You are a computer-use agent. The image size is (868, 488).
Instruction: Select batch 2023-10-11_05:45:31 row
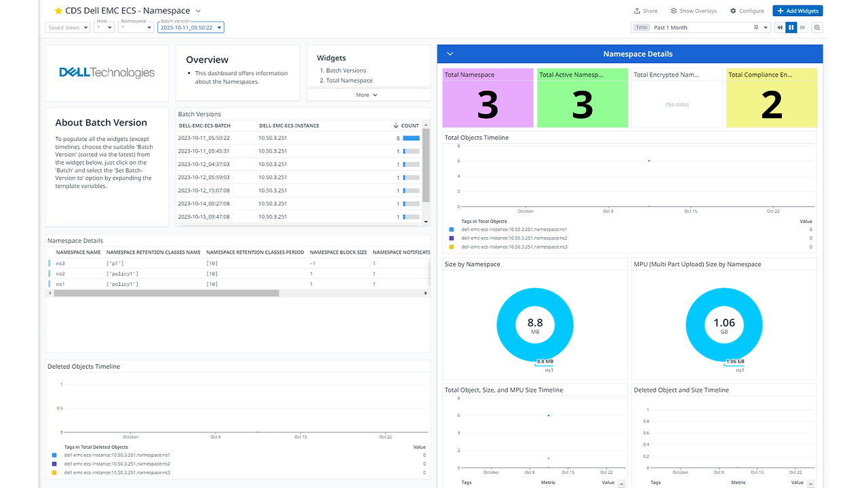point(299,151)
